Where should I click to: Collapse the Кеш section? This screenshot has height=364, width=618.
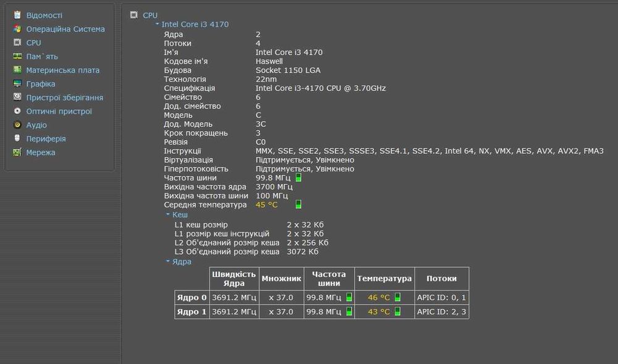tap(168, 214)
